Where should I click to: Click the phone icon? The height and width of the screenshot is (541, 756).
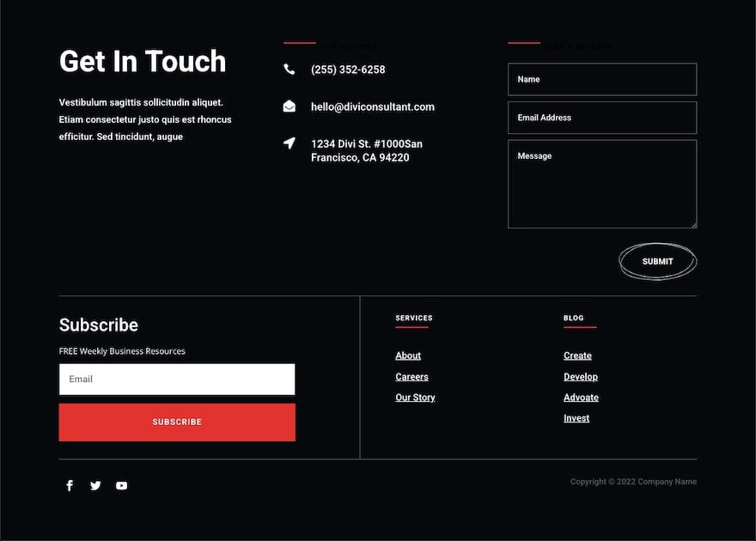coord(289,70)
